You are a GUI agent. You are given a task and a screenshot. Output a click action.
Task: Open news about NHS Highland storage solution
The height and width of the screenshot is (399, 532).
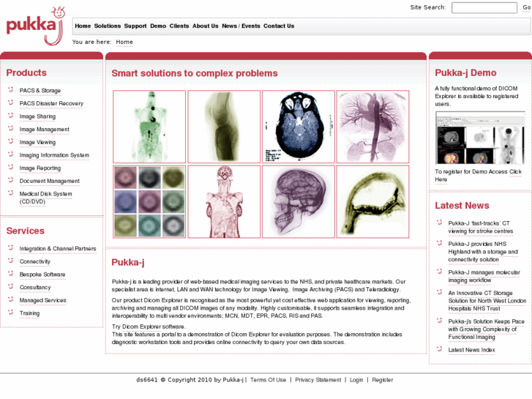[483, 252]
